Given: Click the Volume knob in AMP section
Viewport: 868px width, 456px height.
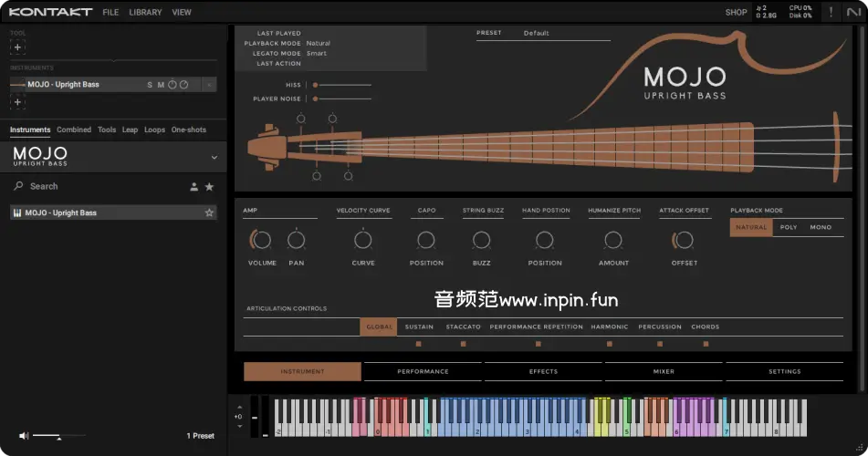Looking at the screenshot, I should click(262, 241).
